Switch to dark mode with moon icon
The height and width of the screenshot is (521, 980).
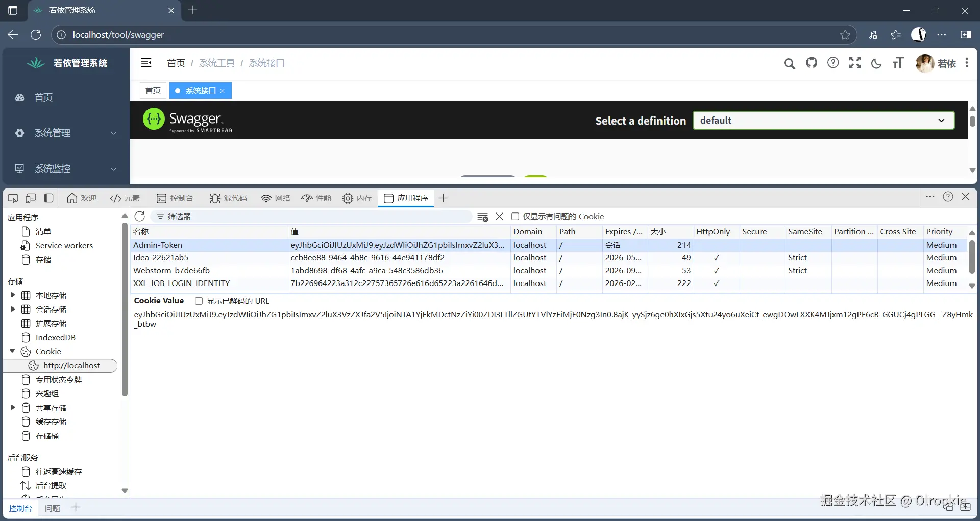click(876, 63)
